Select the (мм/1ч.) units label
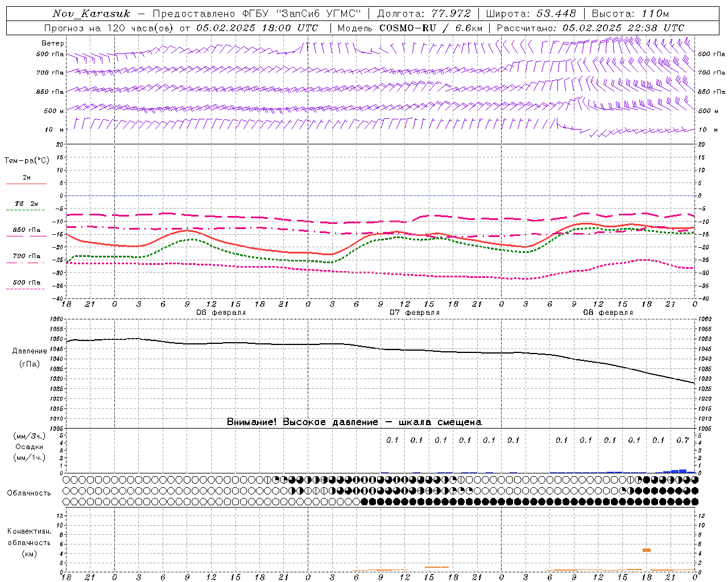 (x=30, y=458)
